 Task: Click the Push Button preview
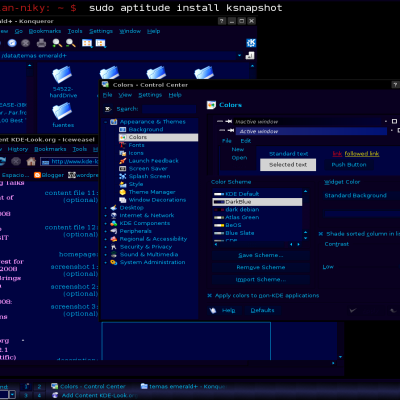click(349, 165)
